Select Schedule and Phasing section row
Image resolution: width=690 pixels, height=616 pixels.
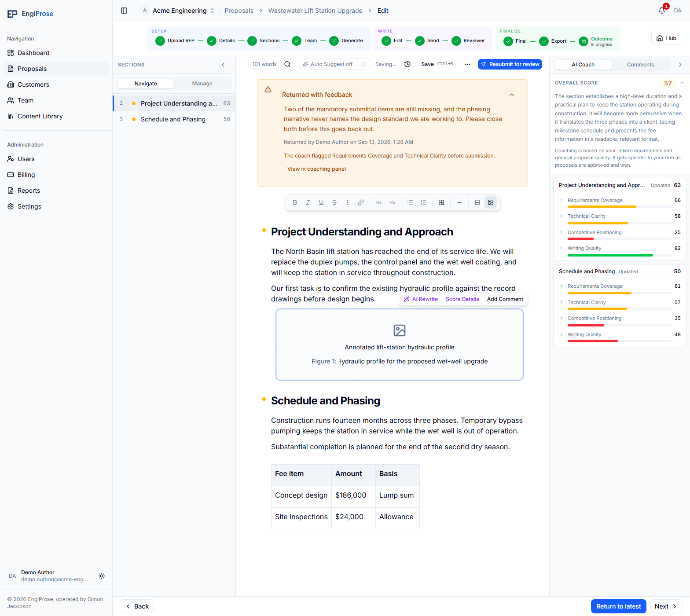(x=174, y=119)
